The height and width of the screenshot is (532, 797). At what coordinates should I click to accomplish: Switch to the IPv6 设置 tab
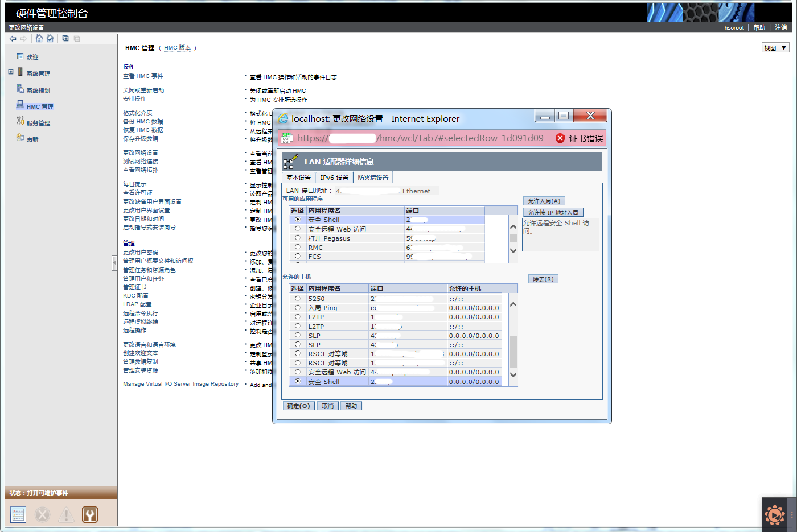click(334, 178)
